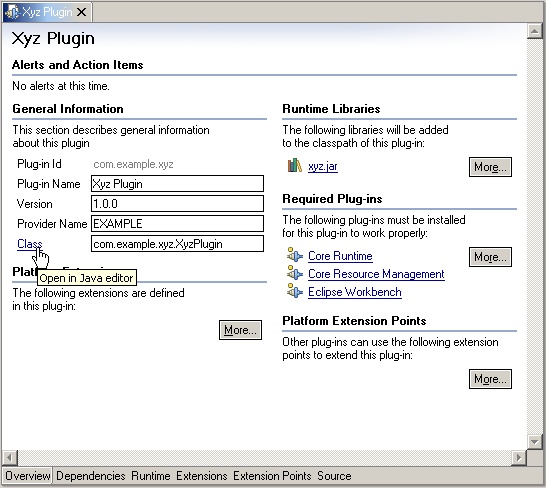Viewport: 546px width, 488px height.
Task: Open the Core Resource Management link
Action: click(x=376, y=274)
